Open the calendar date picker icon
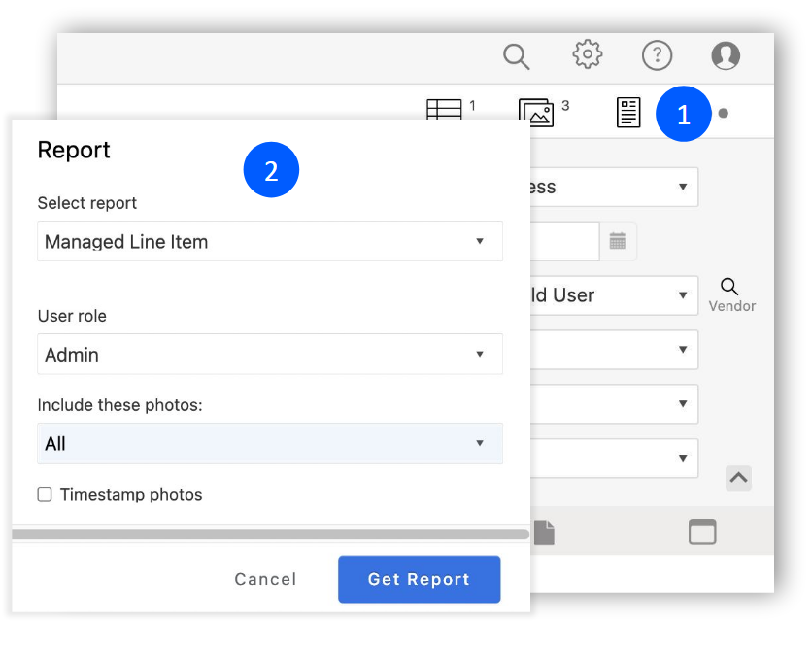This screenshot has height=658, width=812. tap(618, 241)
